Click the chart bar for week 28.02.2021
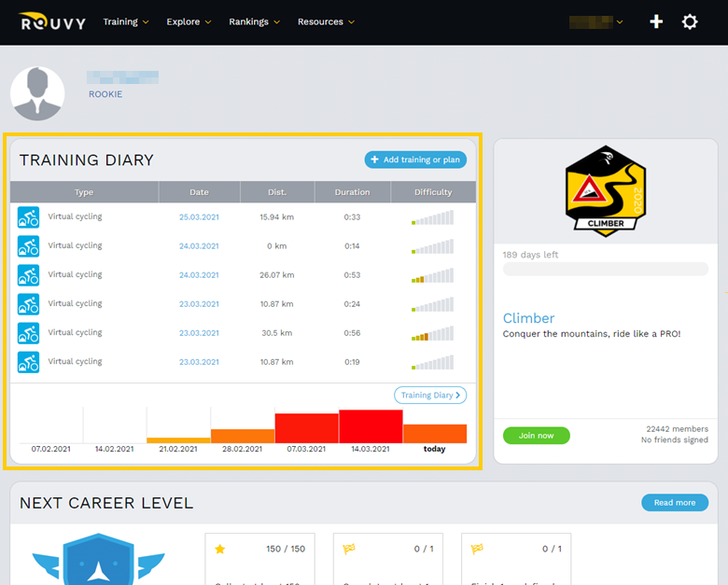The width and height of the screenshot is (728, 585). tap(243, 436)
